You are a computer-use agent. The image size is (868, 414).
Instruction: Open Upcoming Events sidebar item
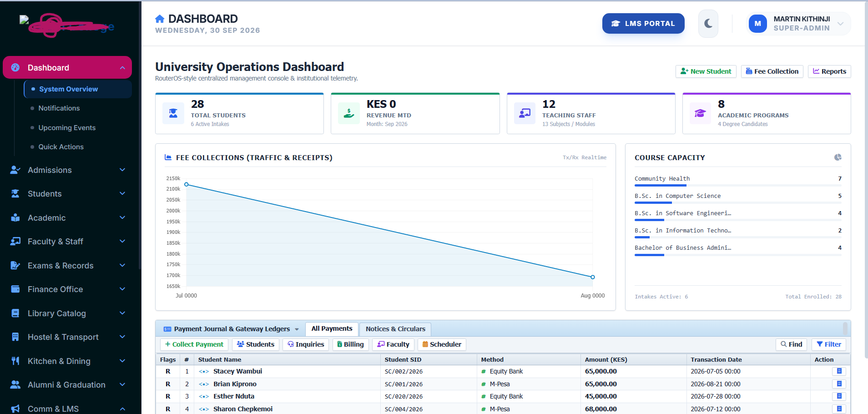[x=67, y=128]
